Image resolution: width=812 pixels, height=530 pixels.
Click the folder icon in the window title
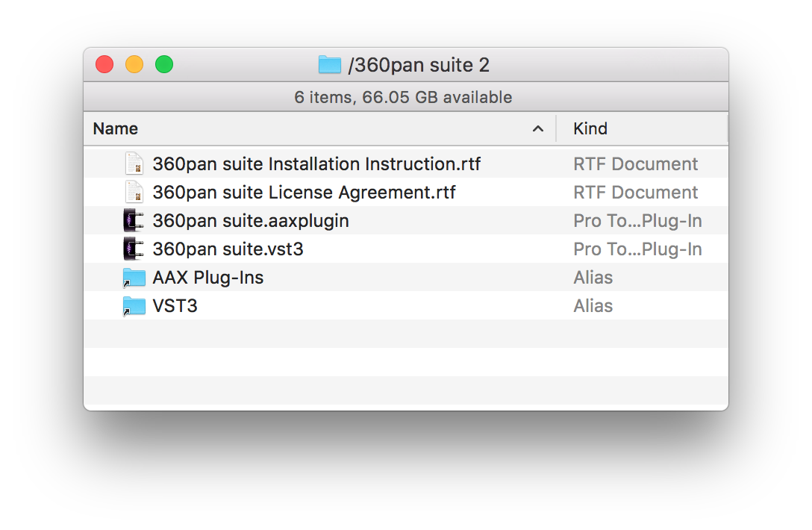pyautogui.click(x=329, y=65)
